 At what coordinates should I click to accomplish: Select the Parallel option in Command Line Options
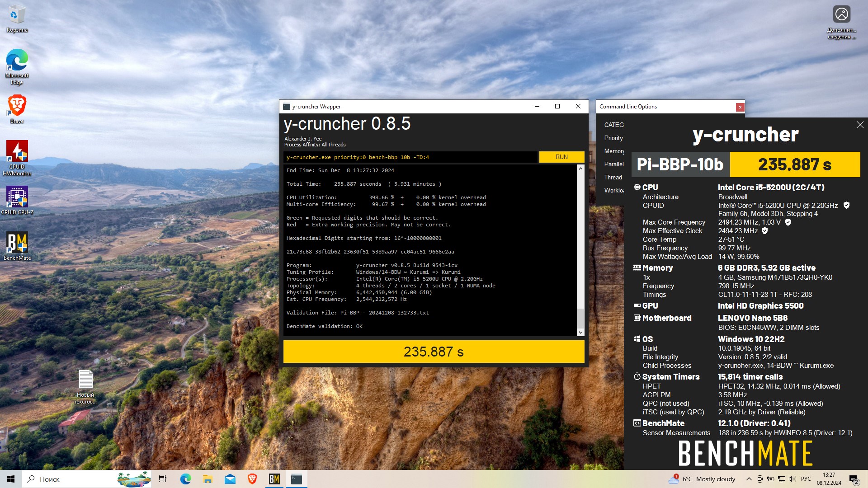614,164
